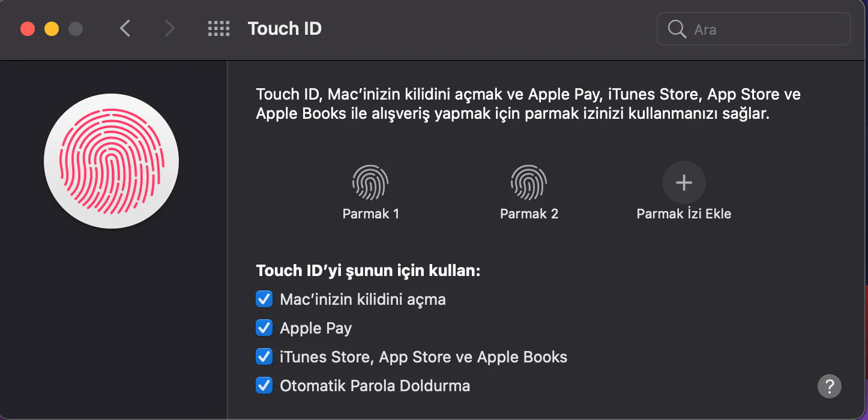Close the Touch ID window
This screenshot has height=420, width=868.
click(28, 29)
